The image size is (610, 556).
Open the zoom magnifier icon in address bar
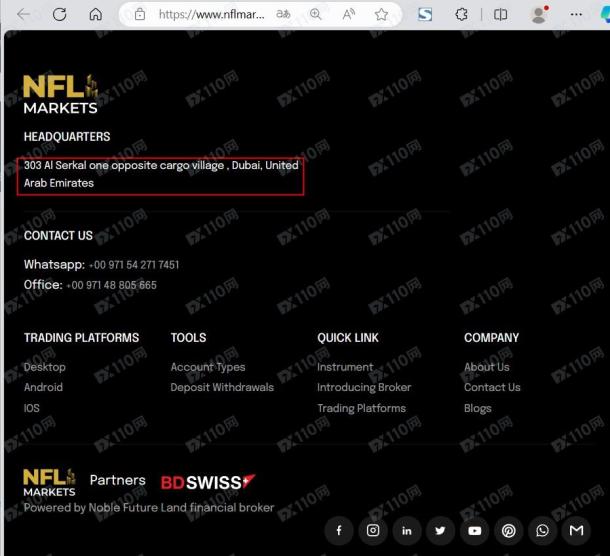click(x=316, y=14)
